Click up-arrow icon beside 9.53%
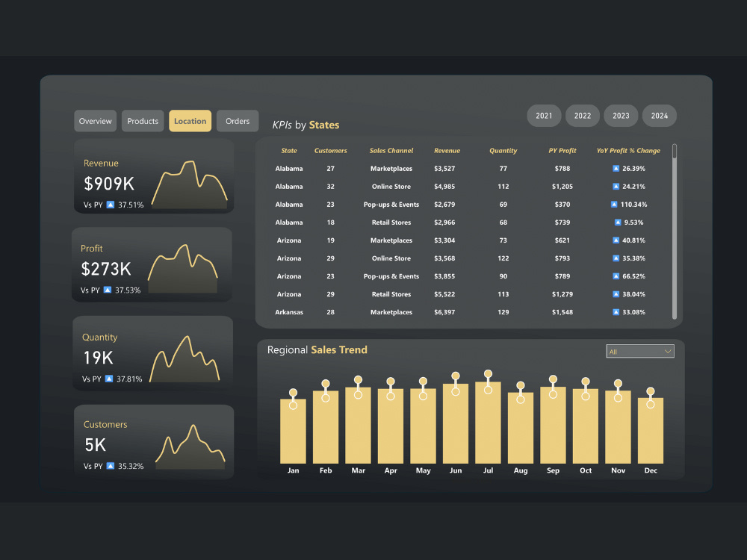This screenshot has height=560, width=747. point(618,223)
